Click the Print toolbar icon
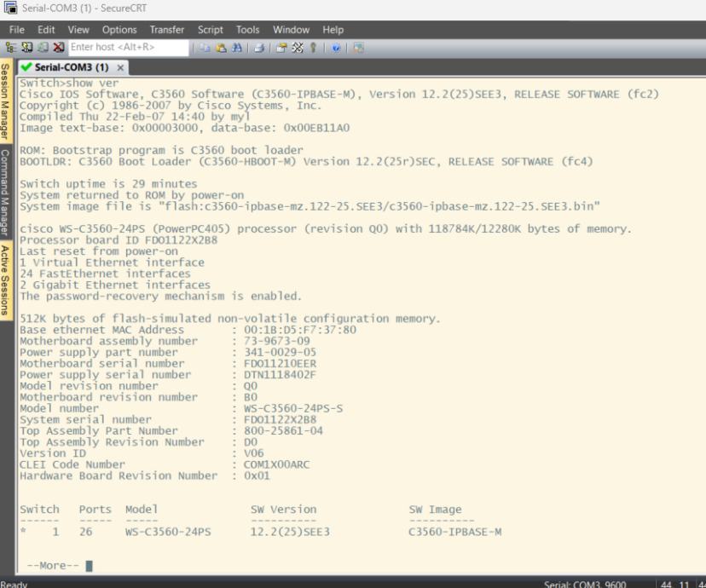The image size is (706, 588). click(x=259, y=48)
